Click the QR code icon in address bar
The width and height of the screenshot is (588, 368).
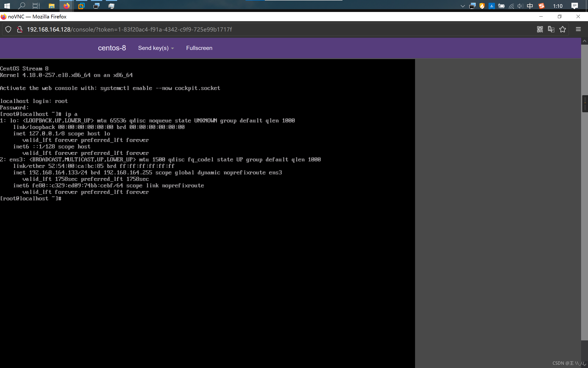(540, 29)
